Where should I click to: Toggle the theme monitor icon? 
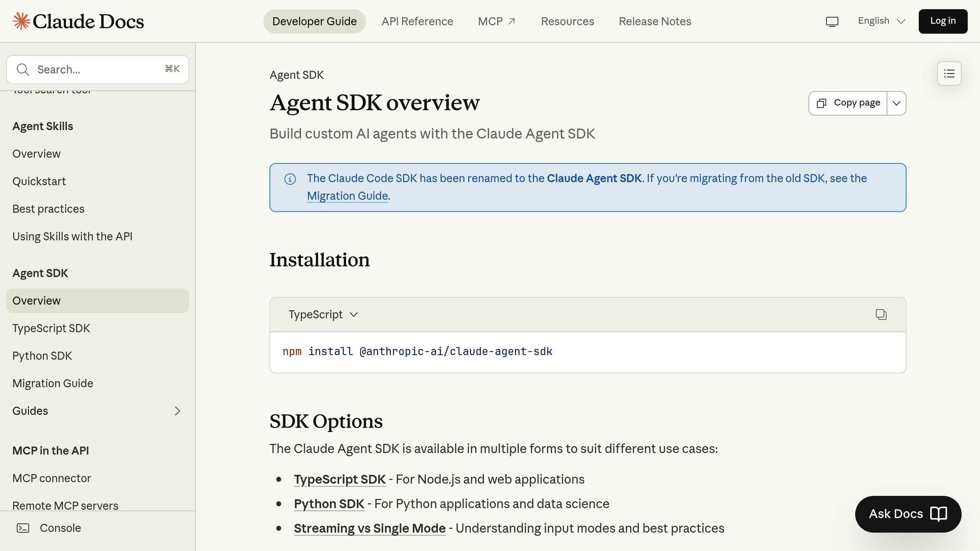tap(832, 22)
